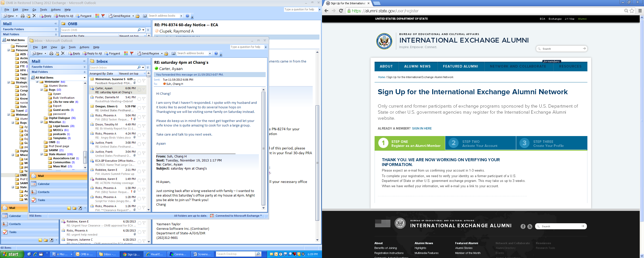Open the All Mail Items dropdown in Inbox window

coord(85,78)
